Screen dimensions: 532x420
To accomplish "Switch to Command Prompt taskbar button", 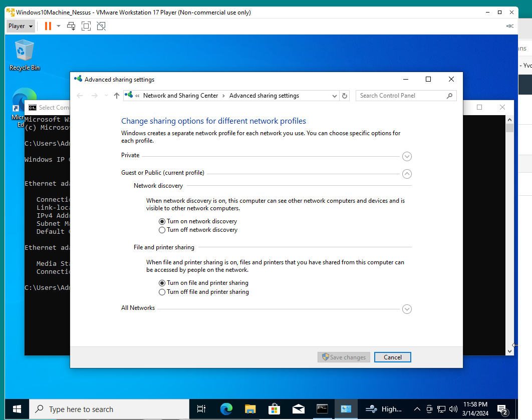I will 322,409.
